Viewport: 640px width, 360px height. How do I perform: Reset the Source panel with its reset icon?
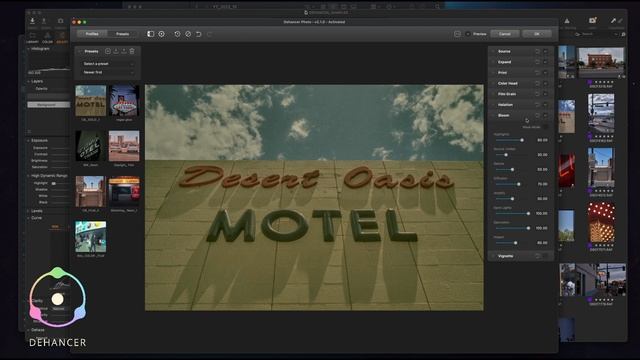(x=537, y=51)
